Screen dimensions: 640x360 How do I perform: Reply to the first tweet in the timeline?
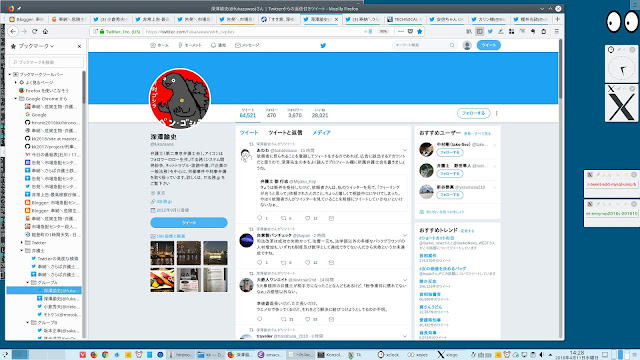coord(260,218)
